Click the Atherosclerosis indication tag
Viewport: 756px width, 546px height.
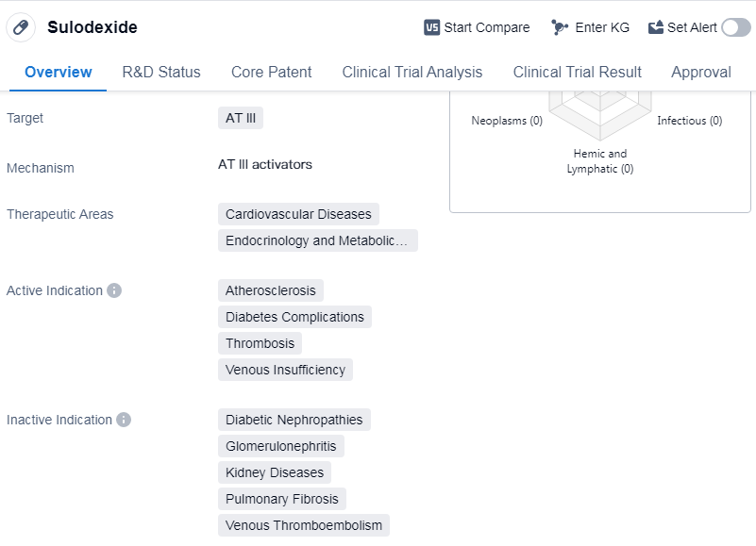pos(270,290)
